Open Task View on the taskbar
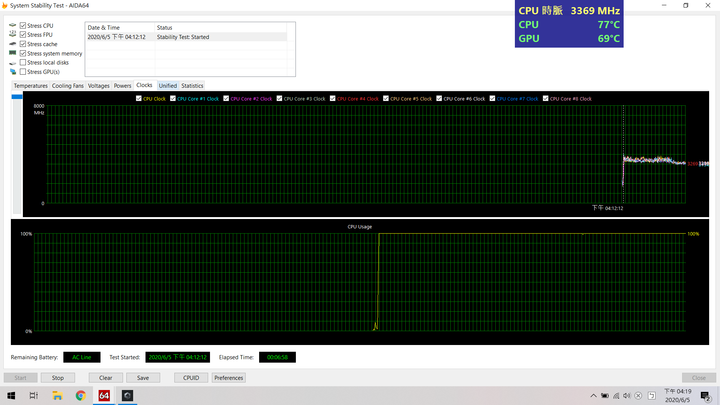 34,395
